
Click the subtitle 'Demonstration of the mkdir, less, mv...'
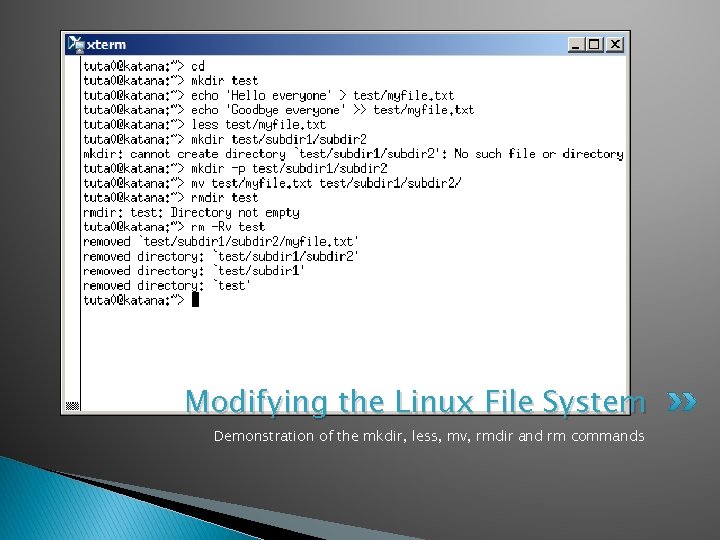click(x=429, y=436)
